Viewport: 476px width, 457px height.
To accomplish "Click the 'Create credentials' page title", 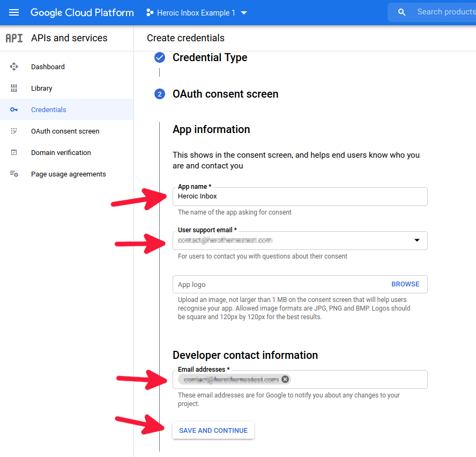I will (x=186, y=38).
